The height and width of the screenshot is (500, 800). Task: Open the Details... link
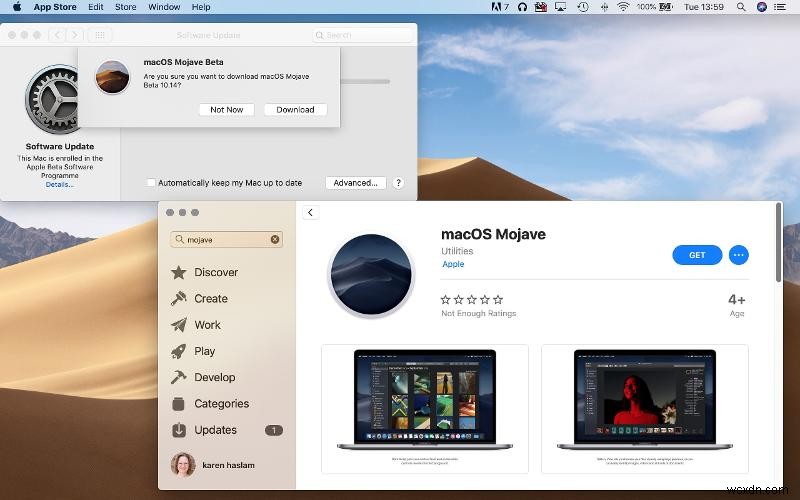pyautogui.click(x=60, y=185)
